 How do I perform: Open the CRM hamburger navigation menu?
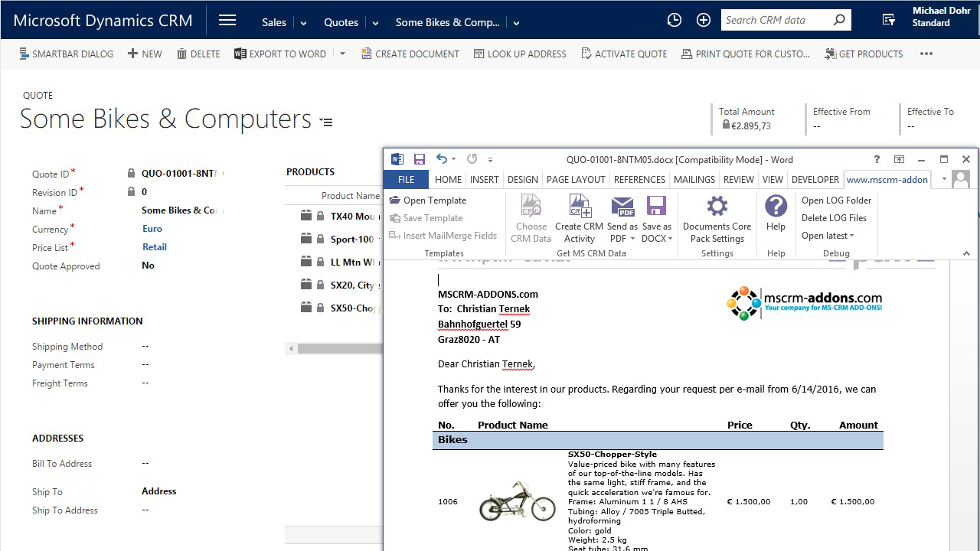pyautogui.click(x=227, y=21)
